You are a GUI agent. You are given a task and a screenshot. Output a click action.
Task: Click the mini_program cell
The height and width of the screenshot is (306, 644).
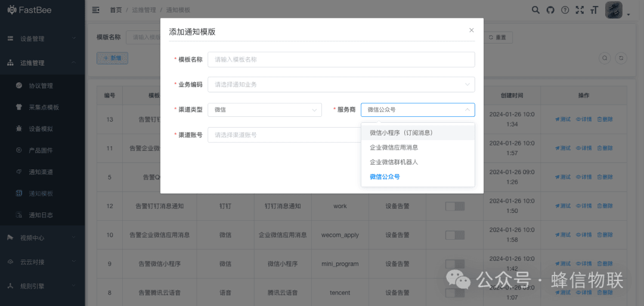(x=340, y=264)
